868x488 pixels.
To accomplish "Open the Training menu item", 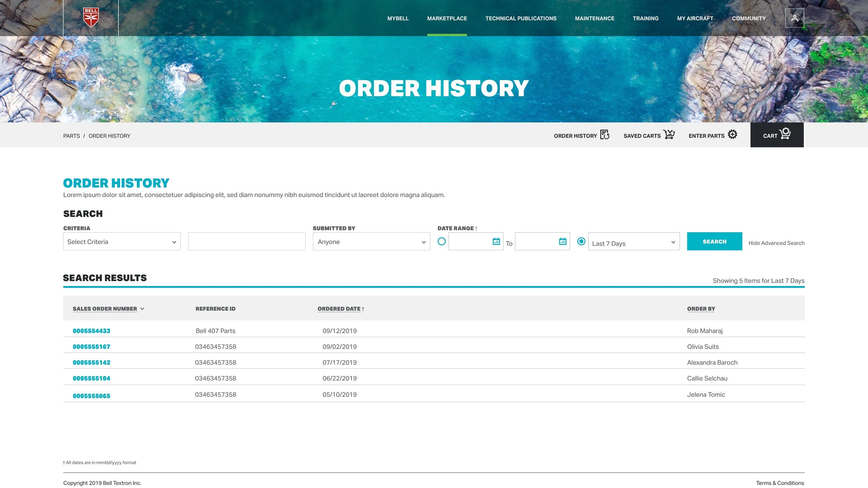I will pos(645,18).
